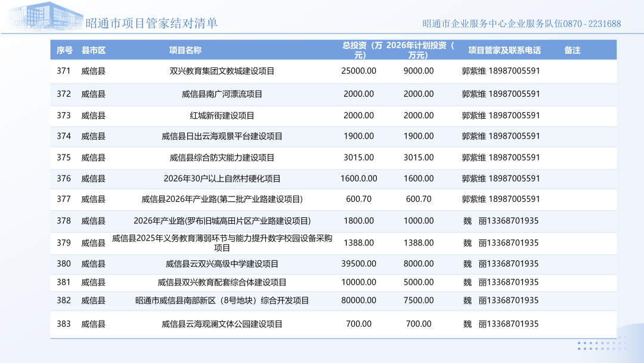
Task: Select project name 威信县双兴教育配套综合体建设项目
Action: click(x=222, y=282)
